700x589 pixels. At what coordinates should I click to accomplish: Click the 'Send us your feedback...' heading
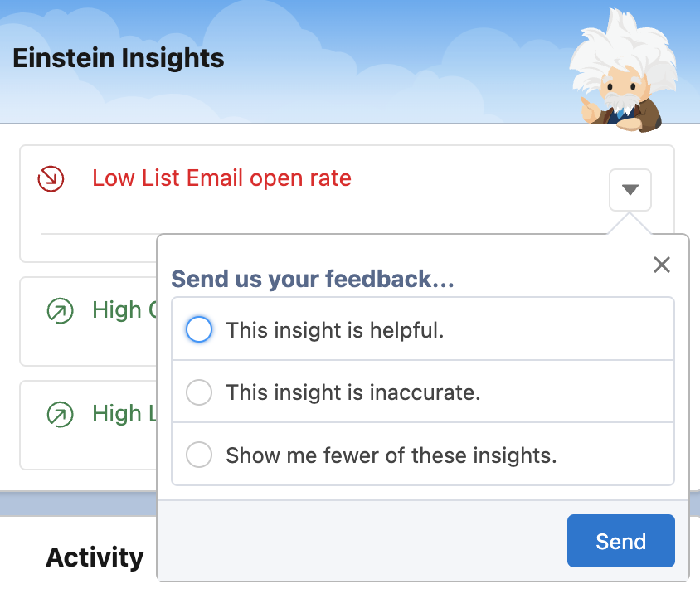coord(312,279)
